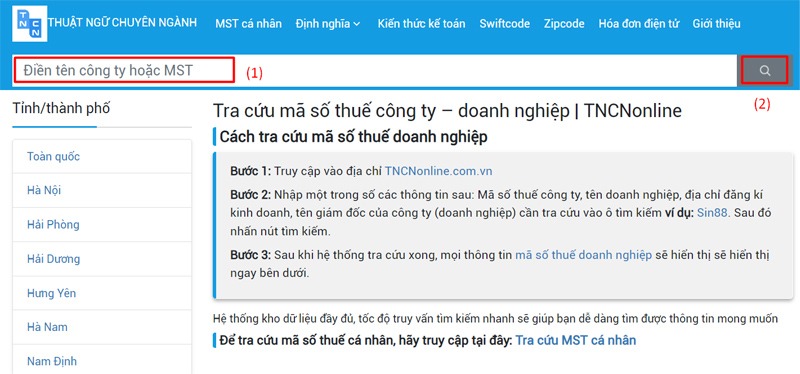This screenshot has width=800, height=374.
Task: Go to Kiến thức kế toán page
Action: coord(421,23)
